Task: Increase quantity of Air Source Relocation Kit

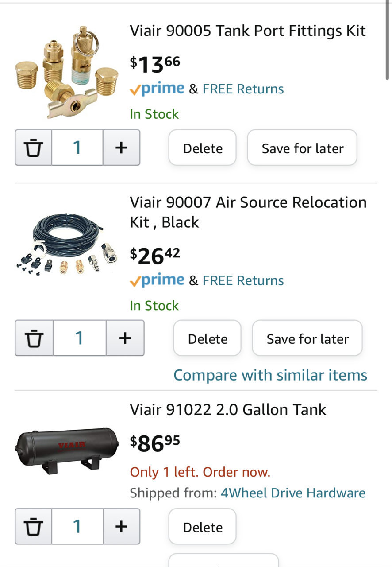Action: pos(125,338)
